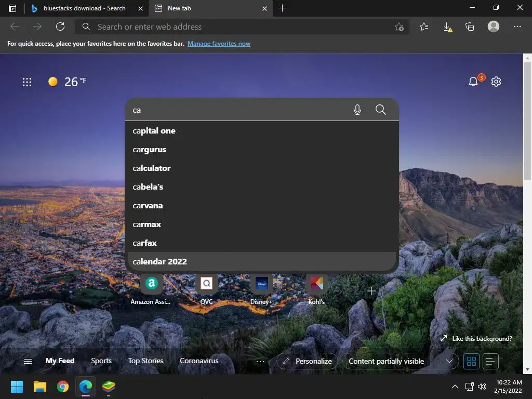
Task: Choose suggestion calendar 2022
Action: [262, 261]
